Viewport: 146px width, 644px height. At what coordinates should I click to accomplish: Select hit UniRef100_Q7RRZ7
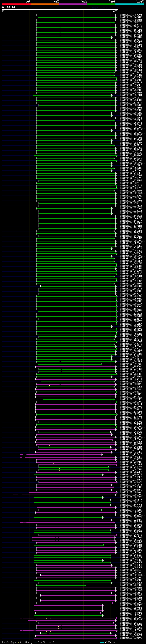click(x=131, y=482)
